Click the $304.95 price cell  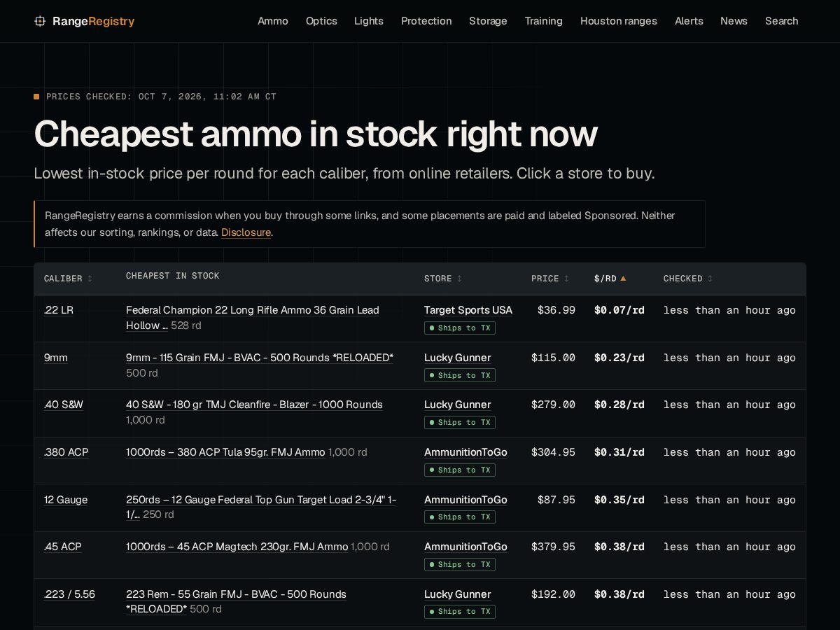click(x=554, y=452)
